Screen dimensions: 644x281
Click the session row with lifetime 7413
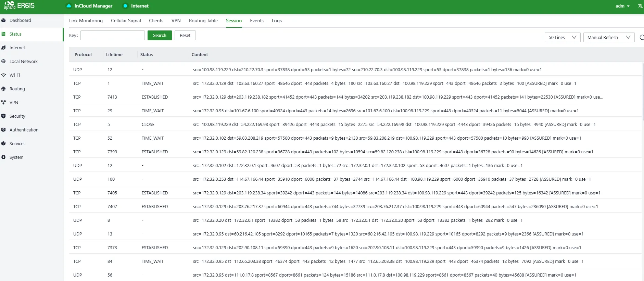click(355, 97)
